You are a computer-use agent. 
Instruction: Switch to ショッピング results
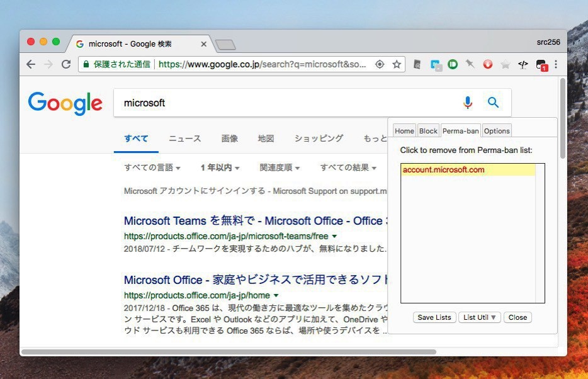point(319,139)
